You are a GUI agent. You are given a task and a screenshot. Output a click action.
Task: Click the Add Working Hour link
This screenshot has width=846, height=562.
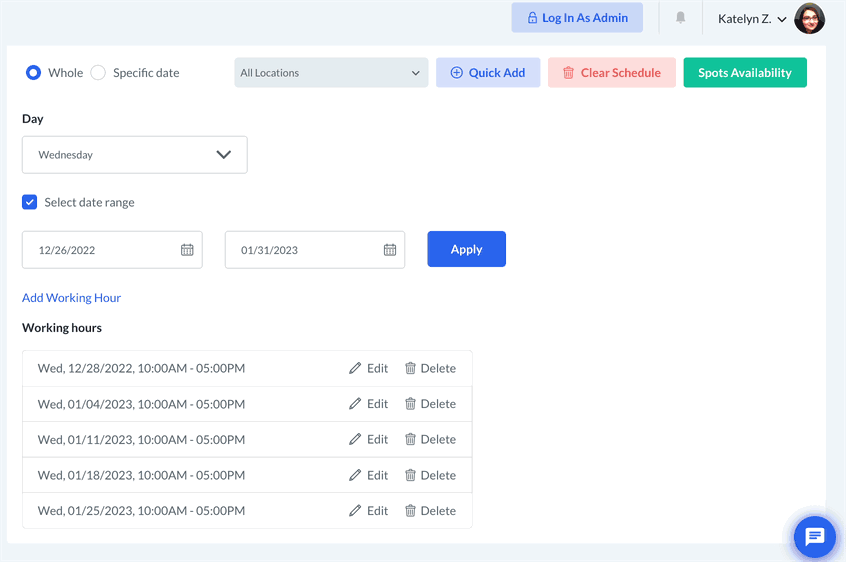tap(72, 298)
